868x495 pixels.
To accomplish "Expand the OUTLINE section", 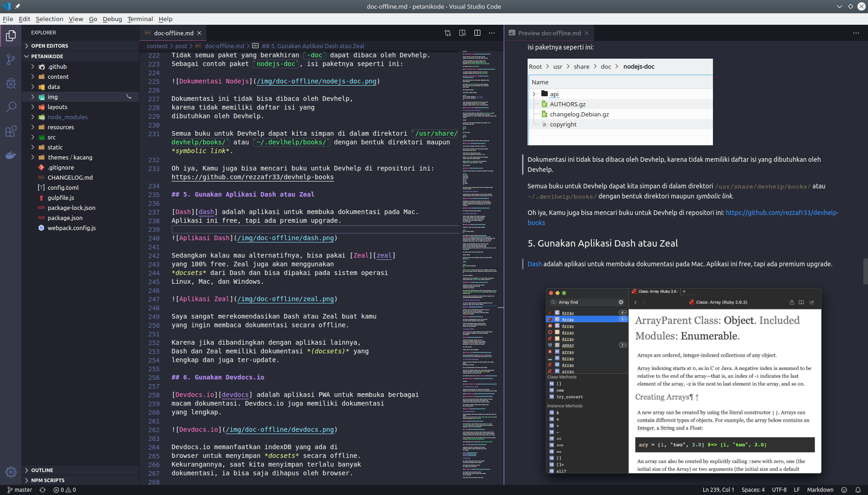I will pyautogui.click(x=41, y=470).
